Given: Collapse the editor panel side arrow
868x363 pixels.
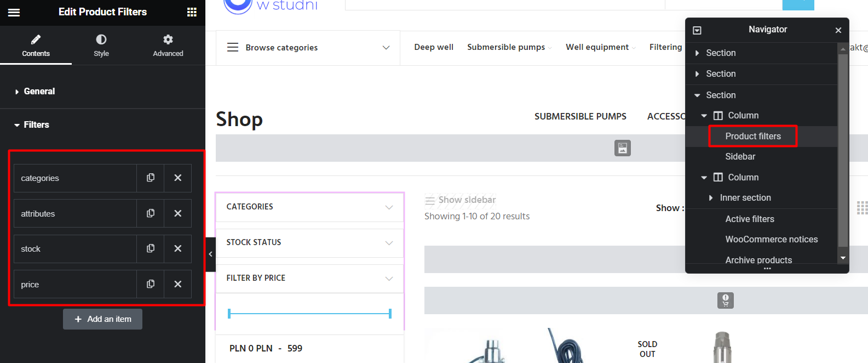Looking at the screenshot, I should (210, 254).
